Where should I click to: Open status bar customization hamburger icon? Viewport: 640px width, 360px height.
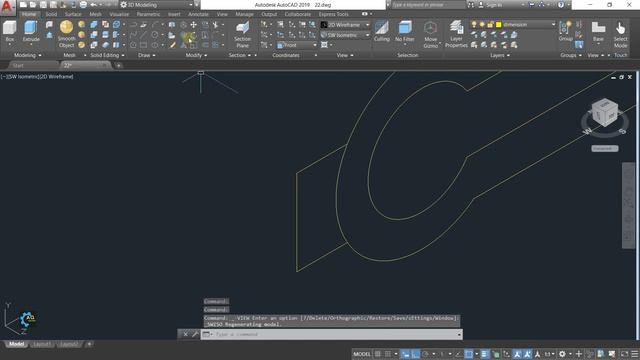tap(635, 354)
